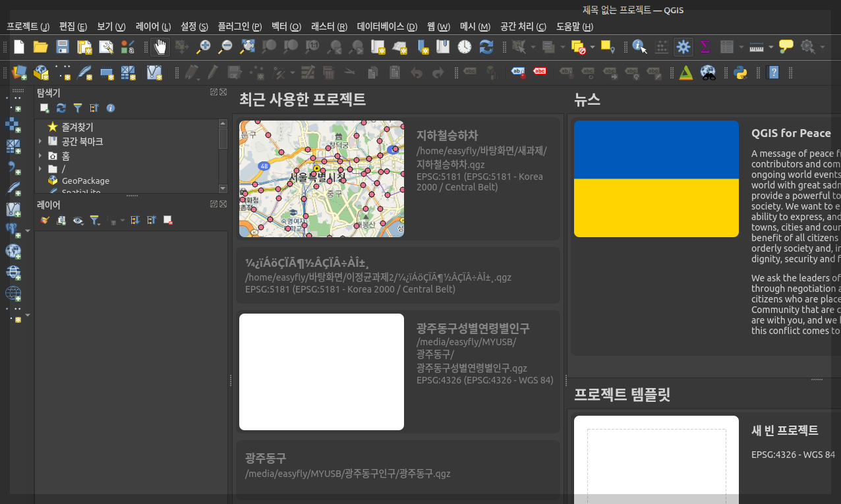Image resolution: width=841 pixels, height=504 pixels.
Task: Expand all layers in Layers panel
Action: [x=134, y=220]
